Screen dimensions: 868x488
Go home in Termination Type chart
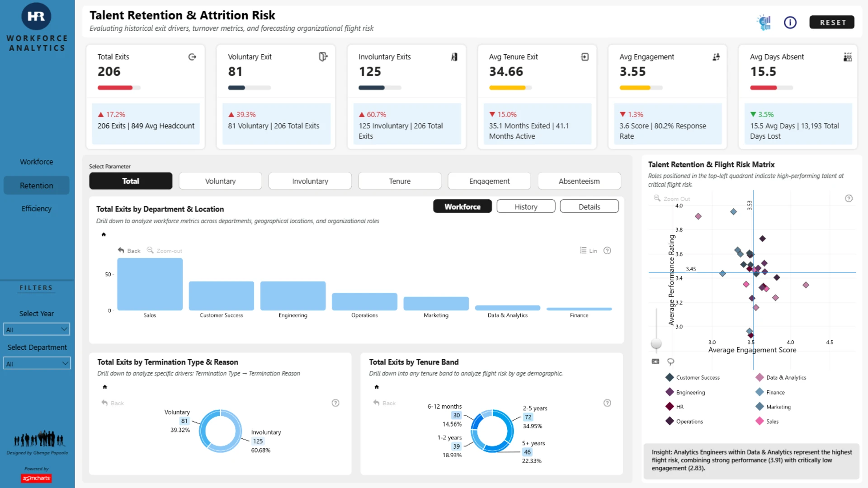point(105,387)
